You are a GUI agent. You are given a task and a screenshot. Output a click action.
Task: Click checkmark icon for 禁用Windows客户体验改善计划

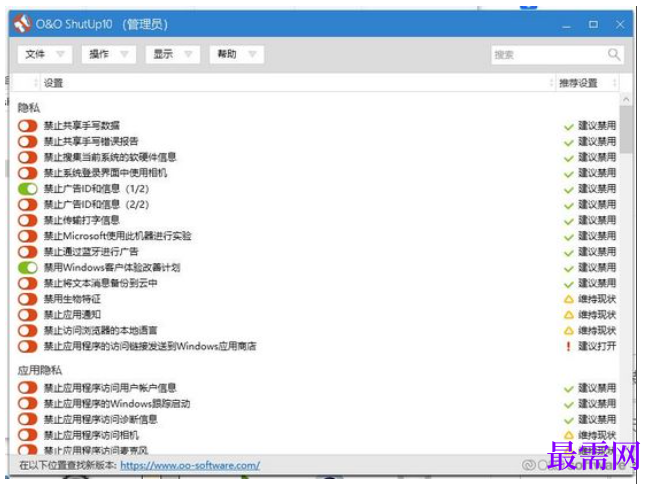[569, 269]
